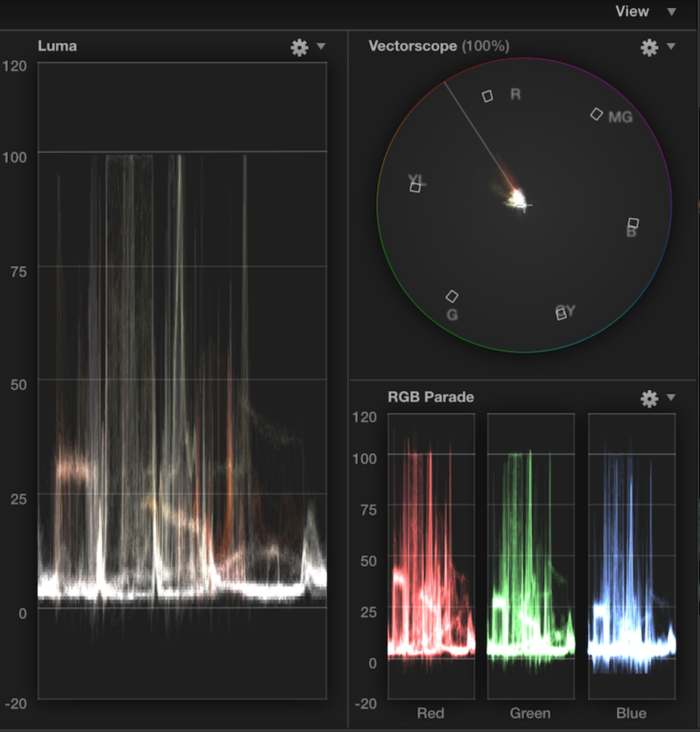
Task: Open the View menu label
Action: click(x=632, y=11)
